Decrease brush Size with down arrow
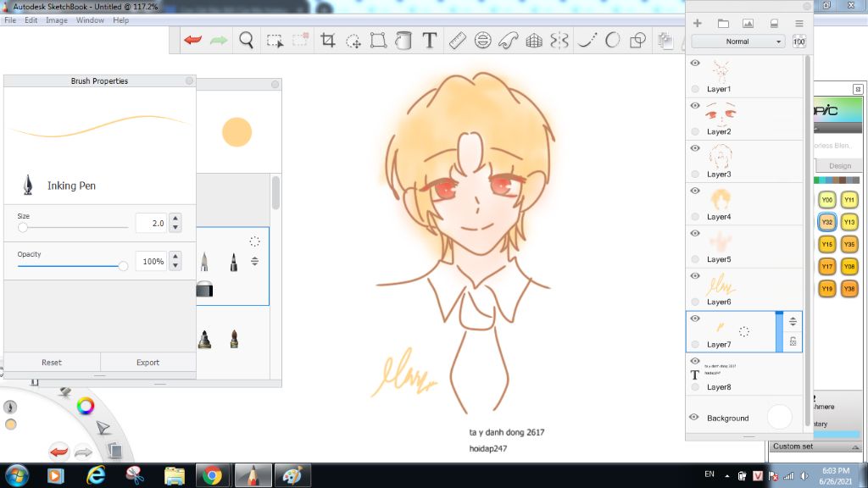Image resolution: width=868 pixels, height=488 pixels. click(x=175, y=227)
